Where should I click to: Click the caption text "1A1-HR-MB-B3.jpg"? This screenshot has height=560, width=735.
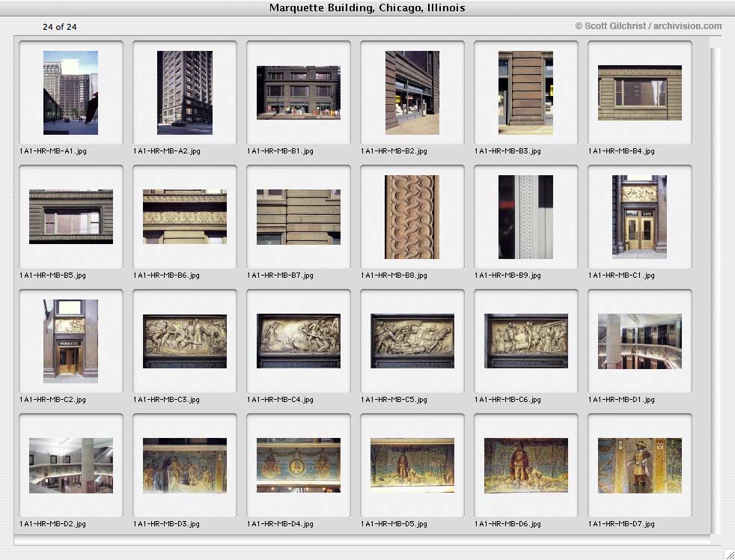507,151
